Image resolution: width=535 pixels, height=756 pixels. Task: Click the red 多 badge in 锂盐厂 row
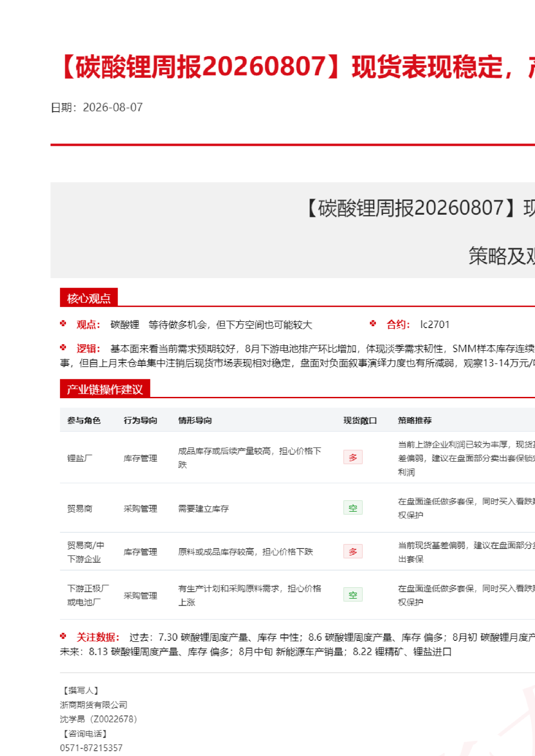[353, 457]
